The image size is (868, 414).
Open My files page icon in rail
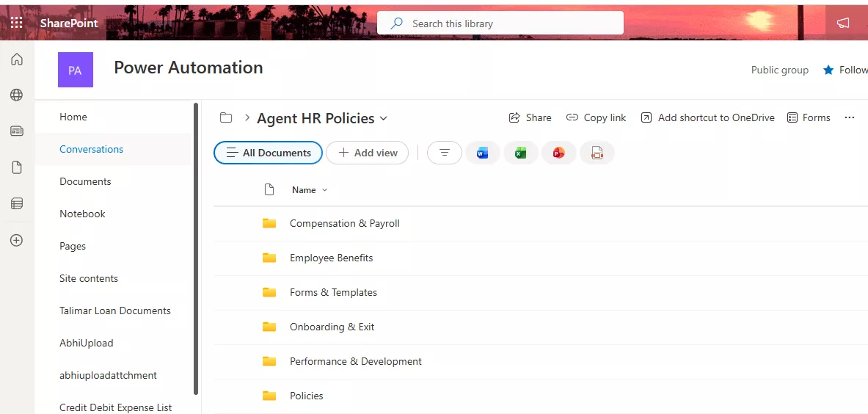17,167
